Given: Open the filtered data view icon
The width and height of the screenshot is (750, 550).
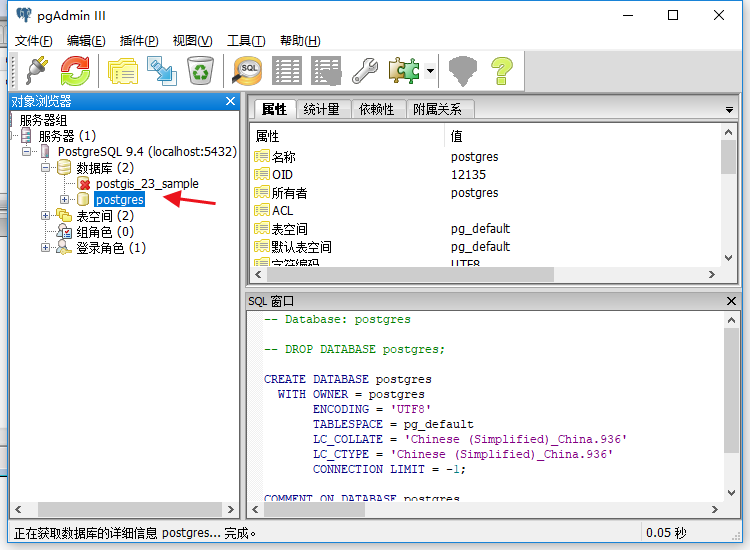Looking at the screenshot, I should (x=326, y=71).
